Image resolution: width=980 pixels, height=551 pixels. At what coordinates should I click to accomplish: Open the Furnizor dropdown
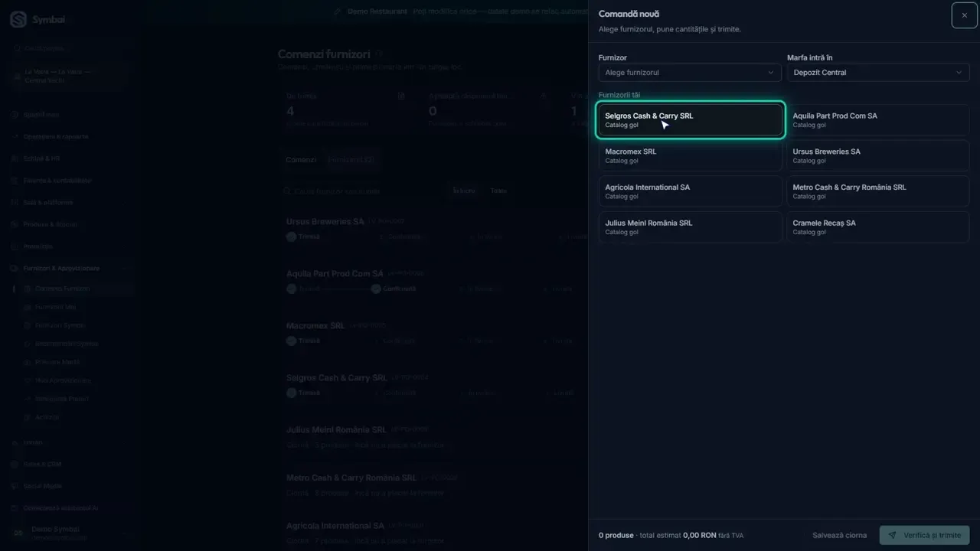pyautogui.click(x=690, y=73)
